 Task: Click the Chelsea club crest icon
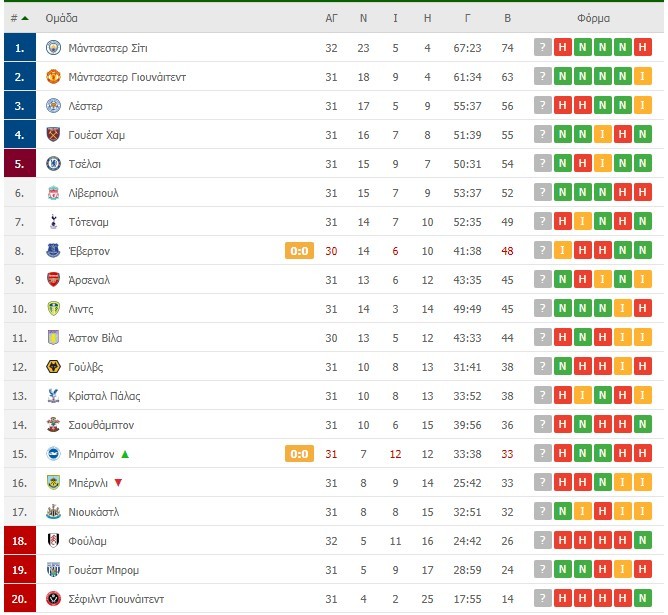[53, 164]
